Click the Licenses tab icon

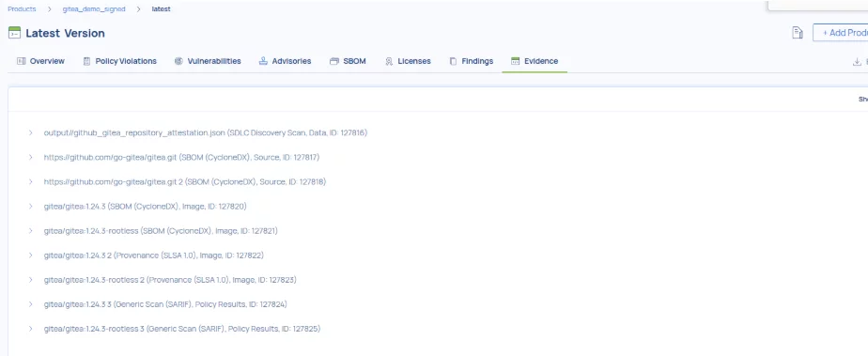point(389,61)
